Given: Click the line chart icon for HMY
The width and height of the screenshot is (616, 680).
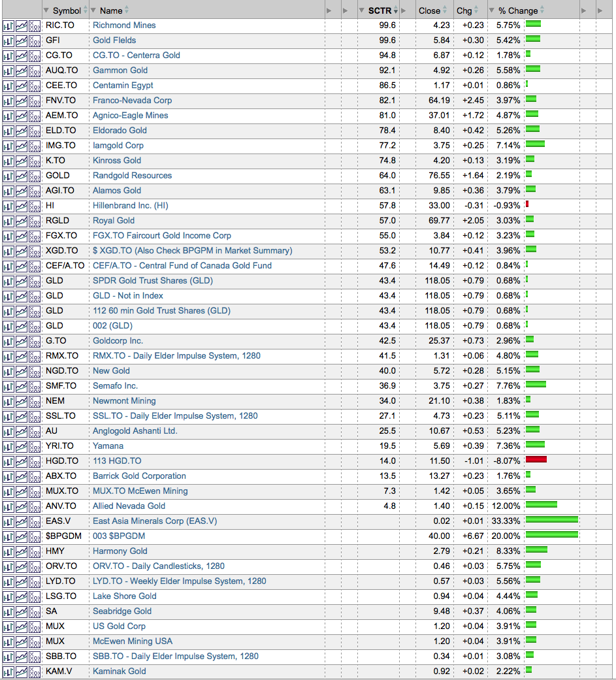Looking at the screenshot, I should coord(22,552).
